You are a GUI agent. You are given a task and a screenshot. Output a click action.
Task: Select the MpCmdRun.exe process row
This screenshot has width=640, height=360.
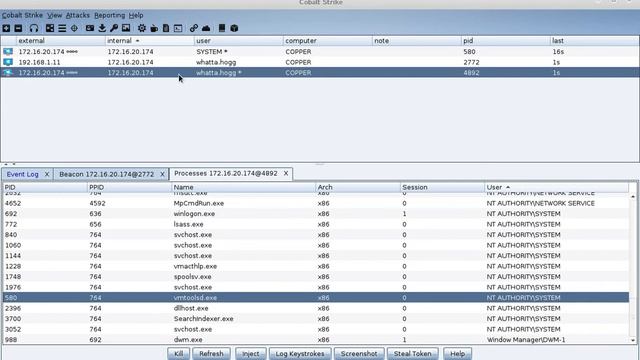pyautogui.click(x=316, y=203)
